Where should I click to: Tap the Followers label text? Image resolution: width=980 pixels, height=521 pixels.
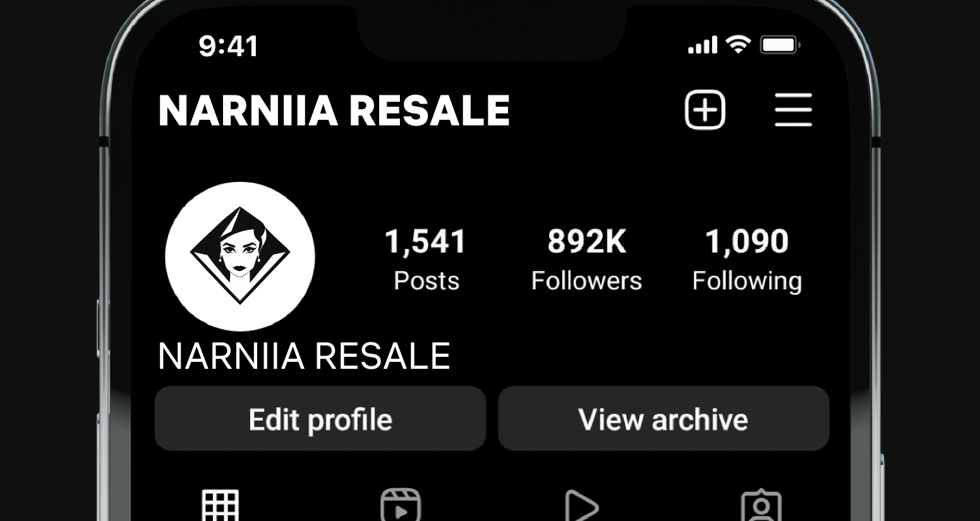586,280
